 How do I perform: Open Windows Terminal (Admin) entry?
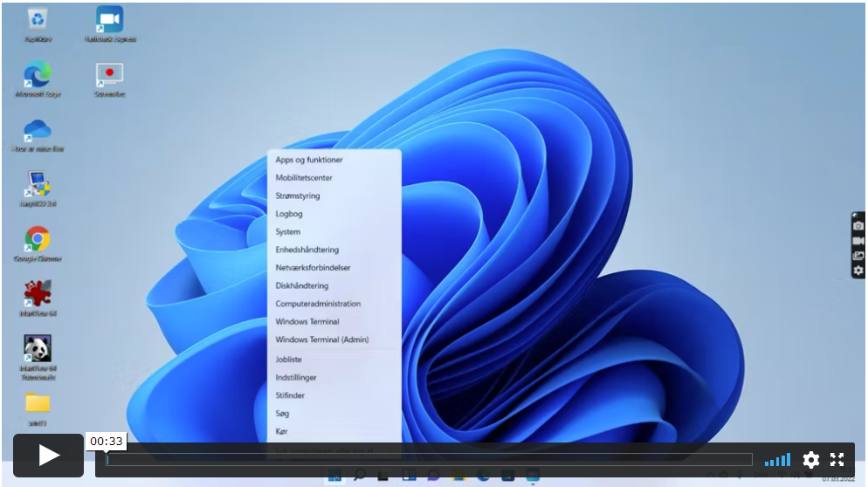[321, 340]
